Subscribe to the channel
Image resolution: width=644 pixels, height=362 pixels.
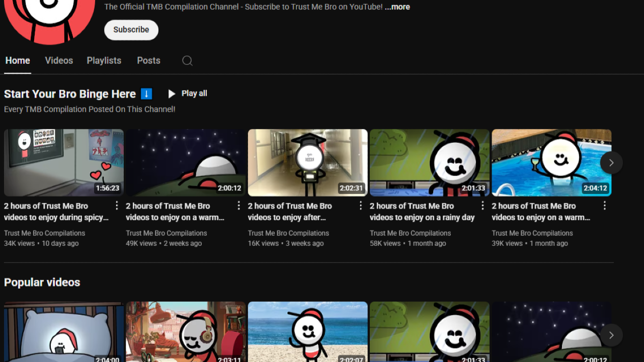(131, 30)
